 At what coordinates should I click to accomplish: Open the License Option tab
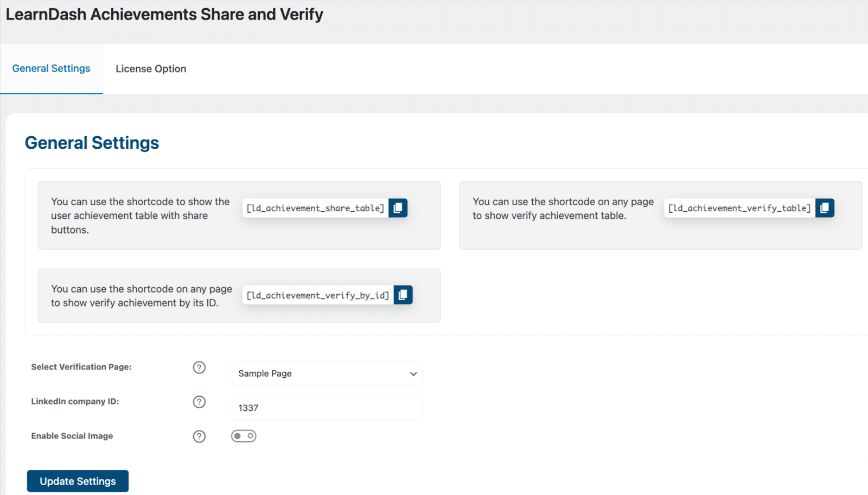pos(151,69)
